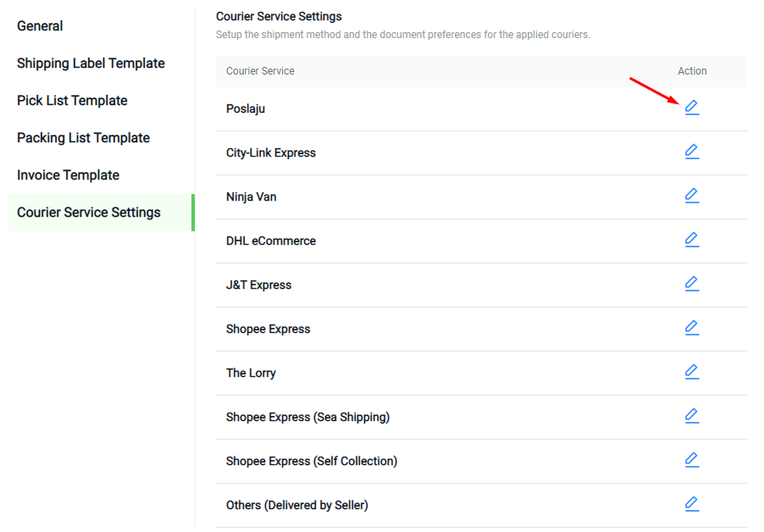The width and height of the screenshot is (764, 532).
Task: Edit Shopee Express courier service
Action: coord(692,328)
